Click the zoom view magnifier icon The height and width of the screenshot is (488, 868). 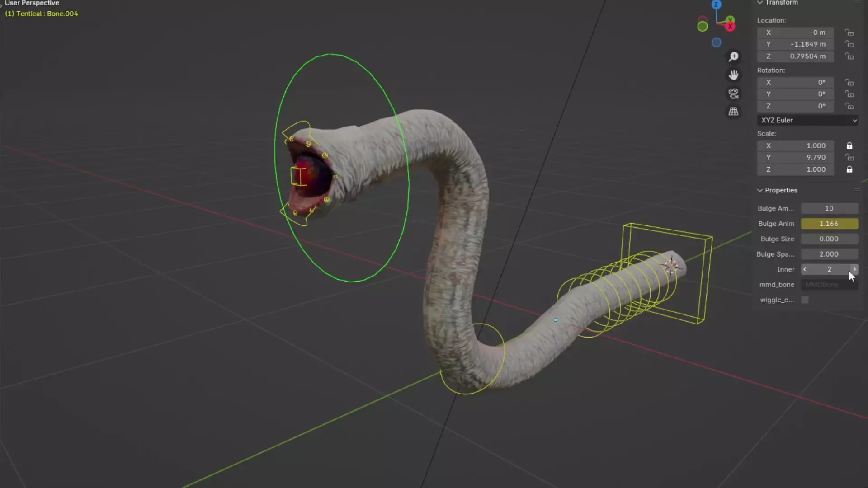point(733,56)
